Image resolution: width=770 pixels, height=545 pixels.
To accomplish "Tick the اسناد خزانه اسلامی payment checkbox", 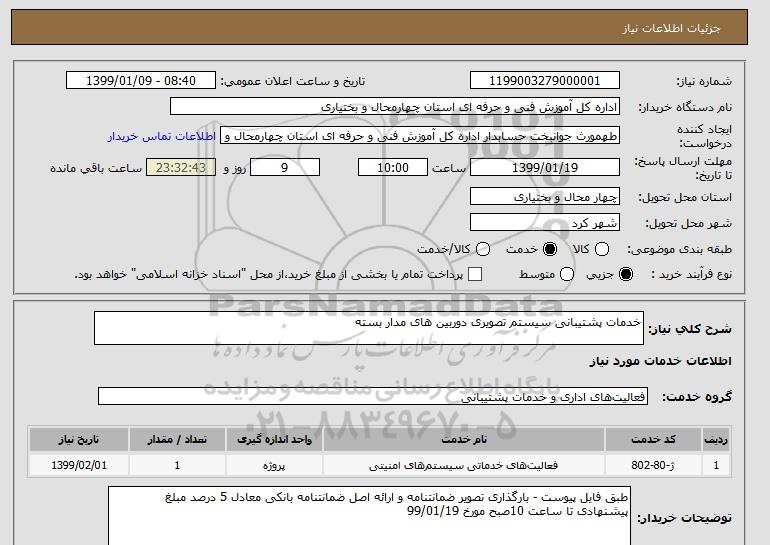I will [x=475, y=274].
